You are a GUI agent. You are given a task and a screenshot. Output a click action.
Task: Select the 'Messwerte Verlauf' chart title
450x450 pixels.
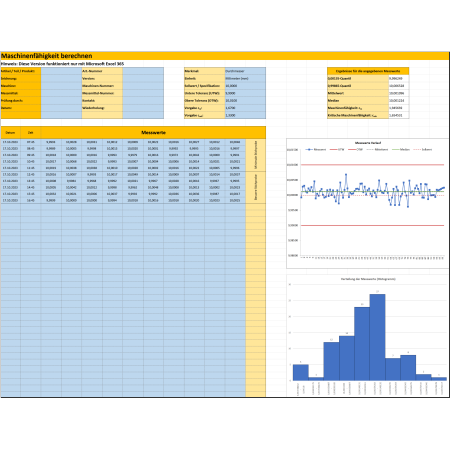coord(368,143)
